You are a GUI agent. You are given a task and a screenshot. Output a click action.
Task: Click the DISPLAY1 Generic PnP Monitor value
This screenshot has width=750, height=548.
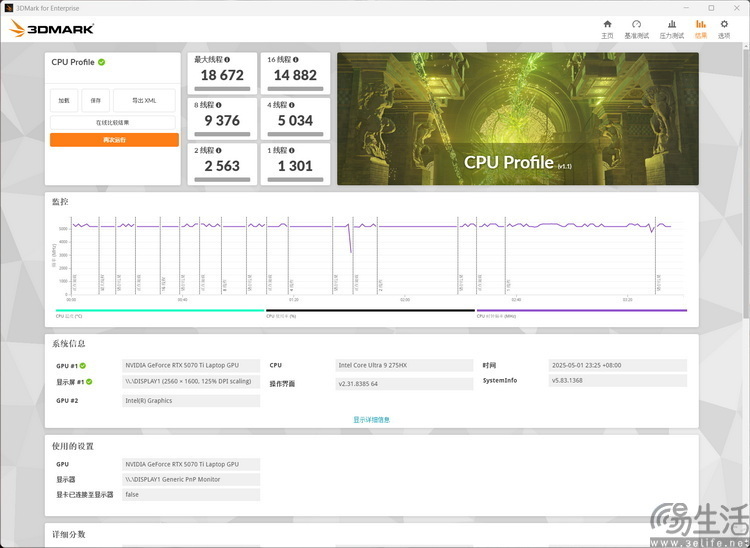(x=191, y=479)
